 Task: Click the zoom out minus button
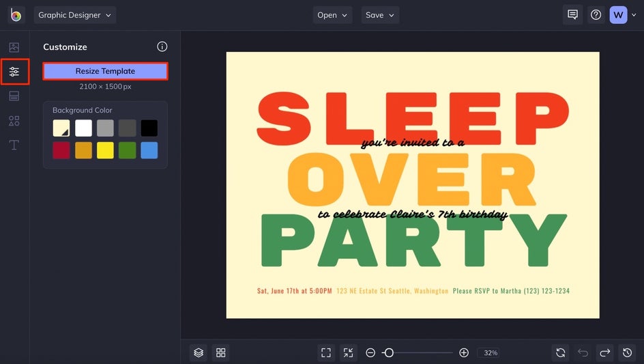tap(370, 352)
